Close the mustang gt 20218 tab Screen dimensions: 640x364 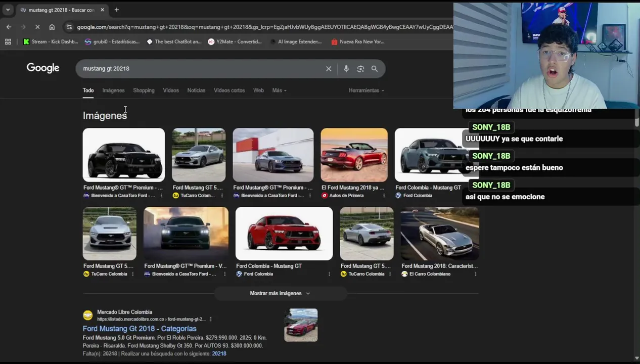tap(102, 10)
